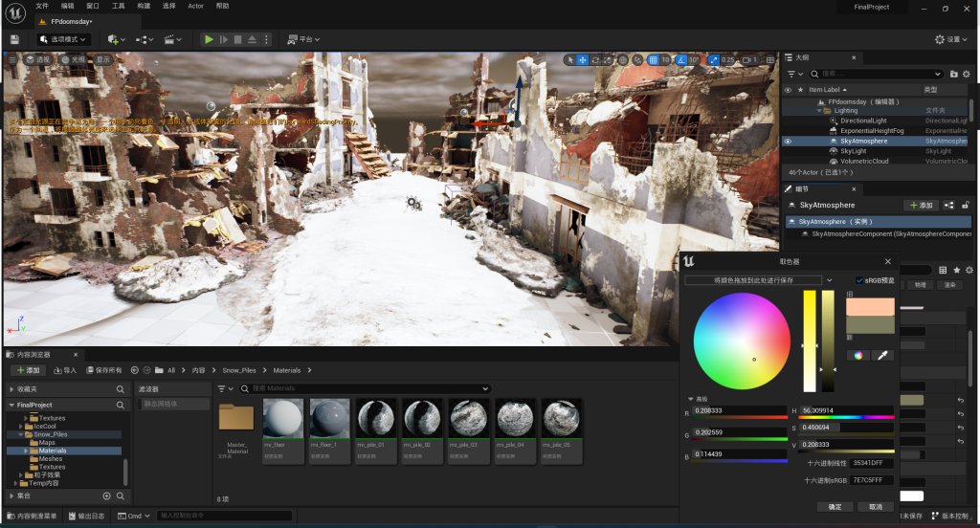This screenshot has height=528, width=980.
Task: Activate the eyedropper in color picker
Action: (882, 355)
